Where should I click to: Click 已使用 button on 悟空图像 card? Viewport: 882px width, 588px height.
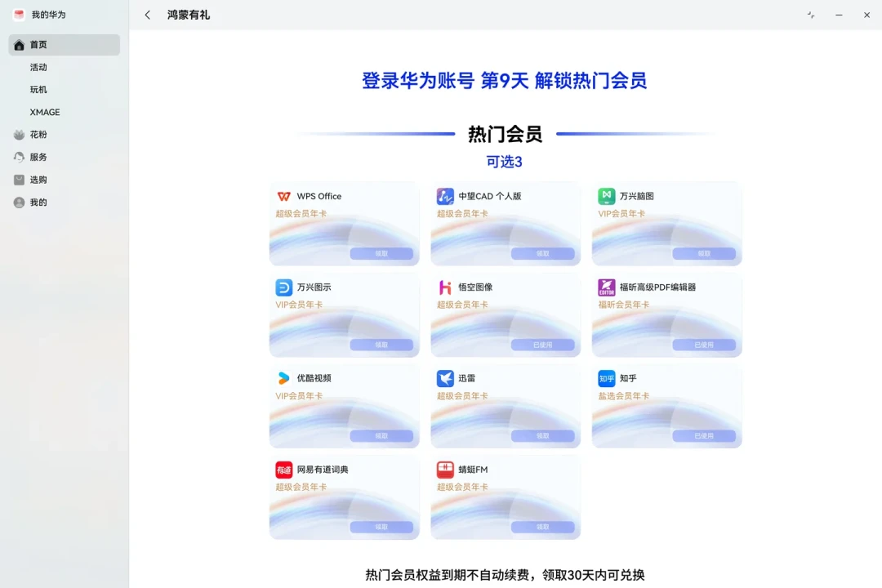(x=543, y=345)
